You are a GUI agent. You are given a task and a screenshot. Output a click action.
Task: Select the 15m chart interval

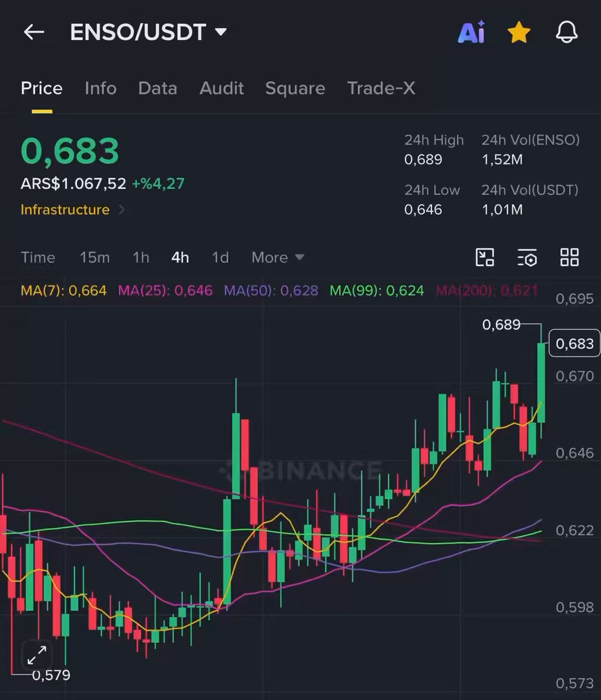pyautogui.click(x=95, y=257)
